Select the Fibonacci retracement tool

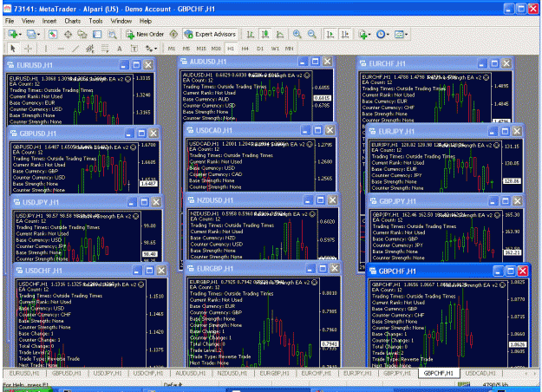[105, 49]
